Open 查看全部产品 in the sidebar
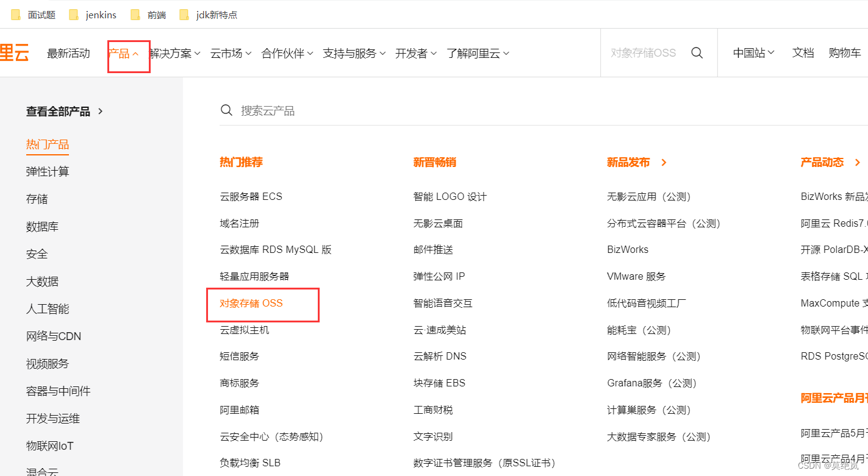The image size is (868, 476). (x=65, y=112)
